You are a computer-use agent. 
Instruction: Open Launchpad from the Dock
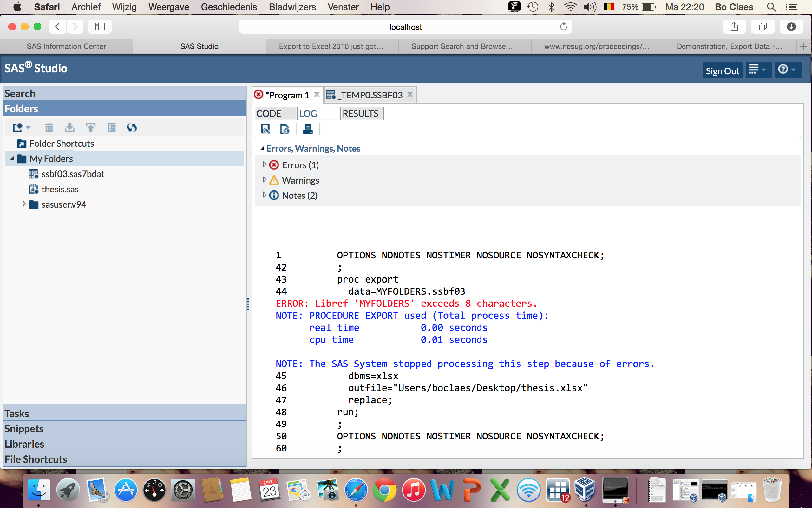coord(68,490)
